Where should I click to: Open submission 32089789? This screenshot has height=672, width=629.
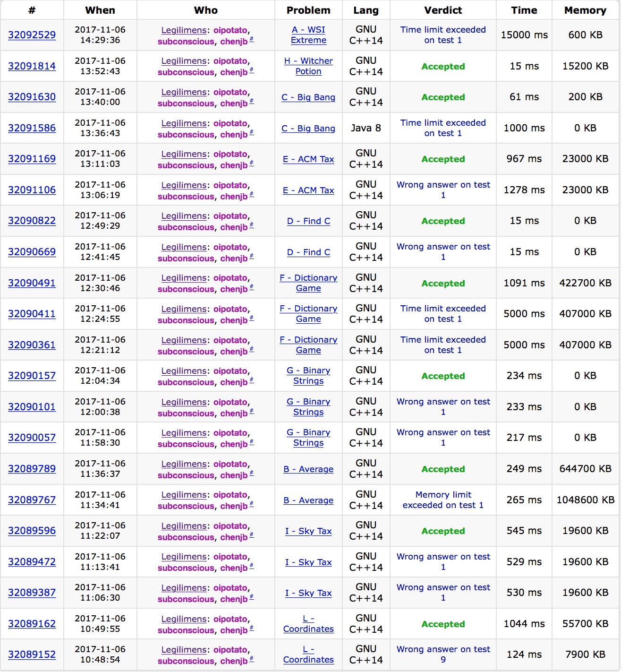pos(32,469)
